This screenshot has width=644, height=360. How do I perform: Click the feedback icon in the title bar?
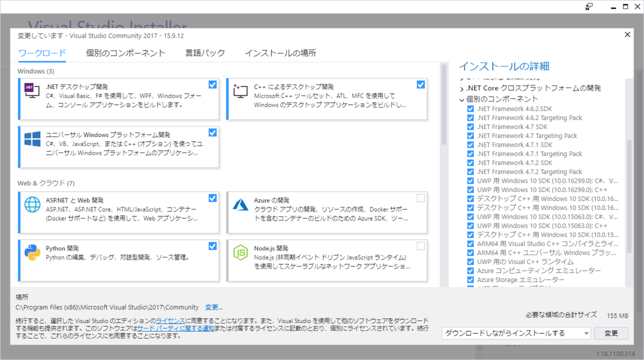click(x=589, y=6)
